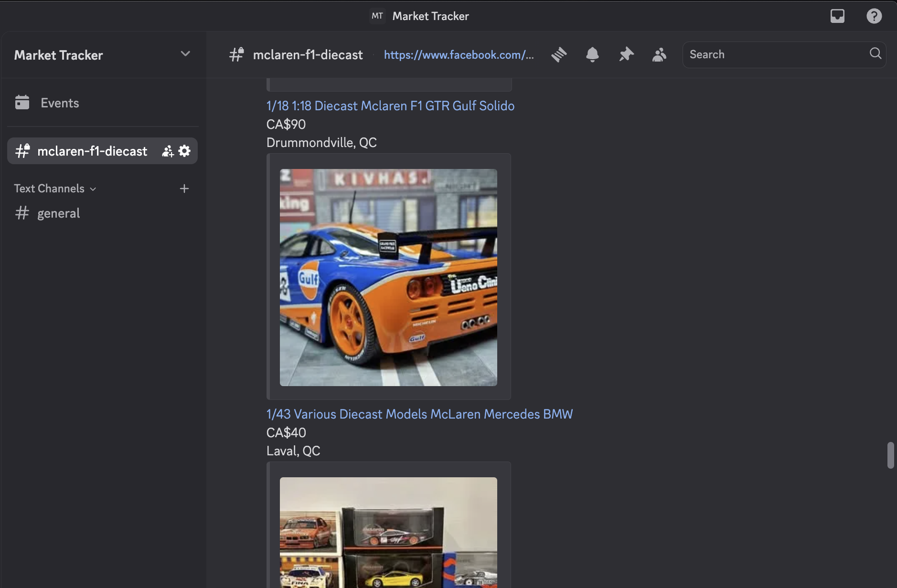This screenshot has width=897, height=588.
Task: Click the Search input field
Action: pos(784,54)
